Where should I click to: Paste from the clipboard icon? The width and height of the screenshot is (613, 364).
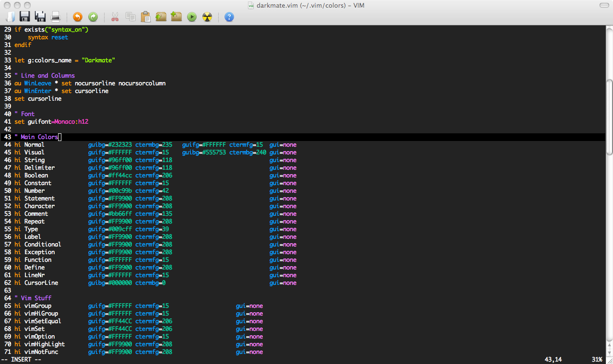[x=145, y=17]
